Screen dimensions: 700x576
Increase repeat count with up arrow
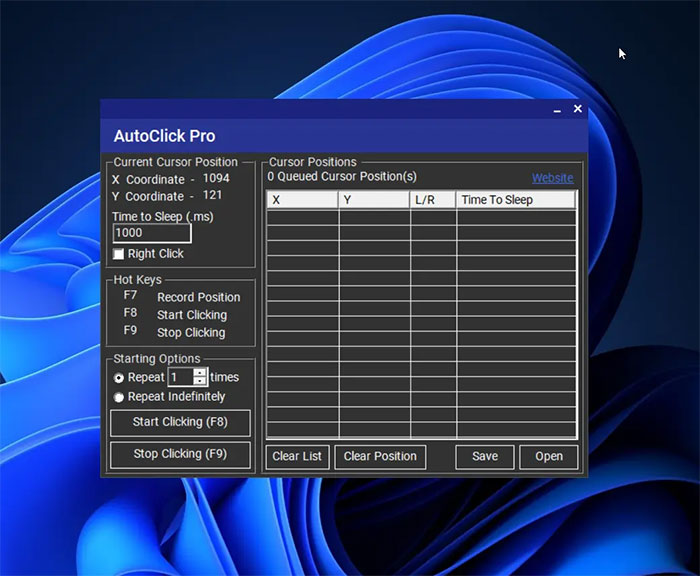pyautogui.click(x=200, y=373)
